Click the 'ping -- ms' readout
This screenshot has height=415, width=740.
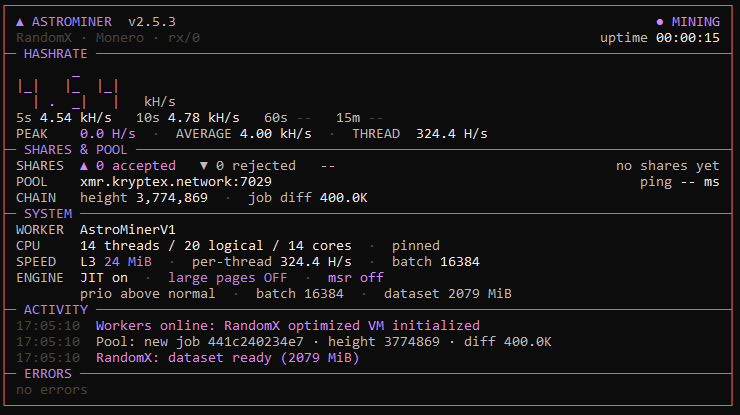click(680, 182)
